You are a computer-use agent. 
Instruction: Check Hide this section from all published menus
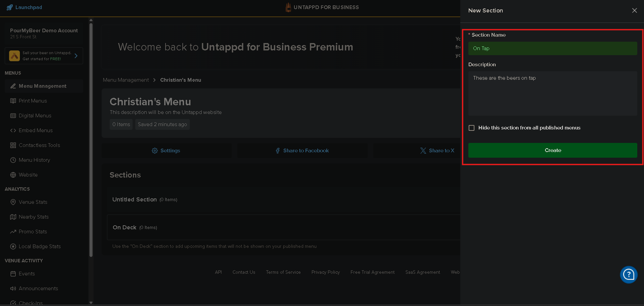(472, 128)
